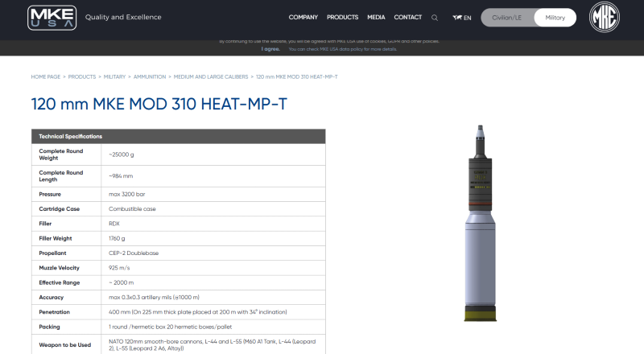The height and width of the screenshot is (354, 644).
Task: Click the Technical Specifications header
Action: click(178, 136)
